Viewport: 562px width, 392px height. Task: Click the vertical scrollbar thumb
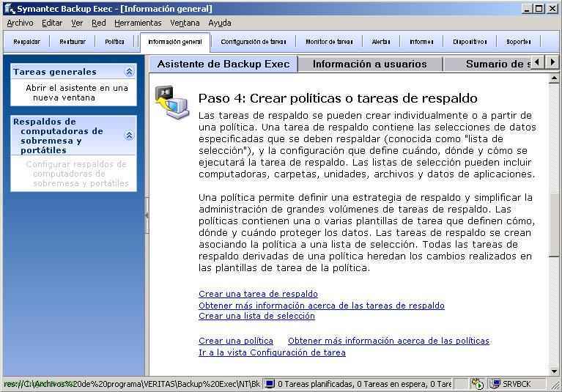[x=554, y=225]
